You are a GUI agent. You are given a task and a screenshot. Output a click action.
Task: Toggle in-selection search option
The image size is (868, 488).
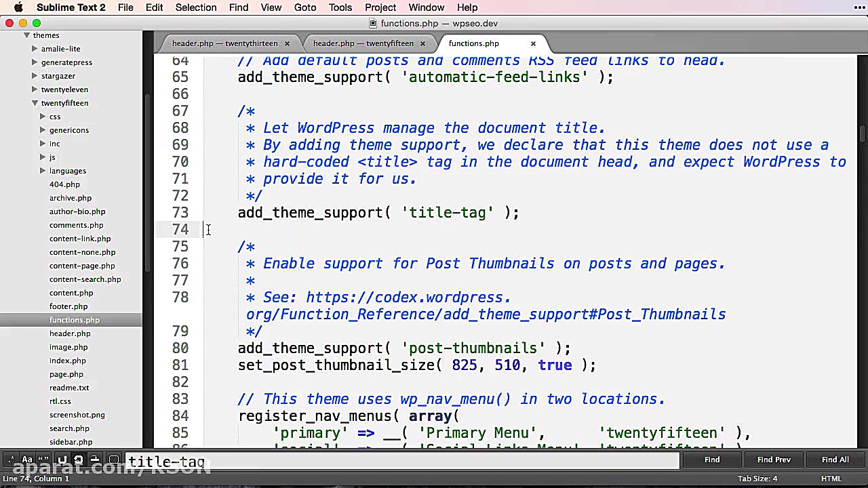tap(96, 460)
